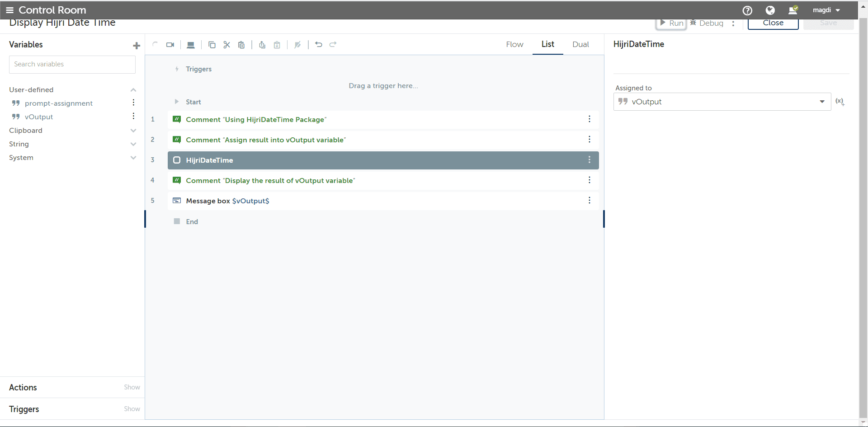This screenshot has height=427, width=868.
Task: Click the undo arrow icon
Action: click(x=319, y=44)
